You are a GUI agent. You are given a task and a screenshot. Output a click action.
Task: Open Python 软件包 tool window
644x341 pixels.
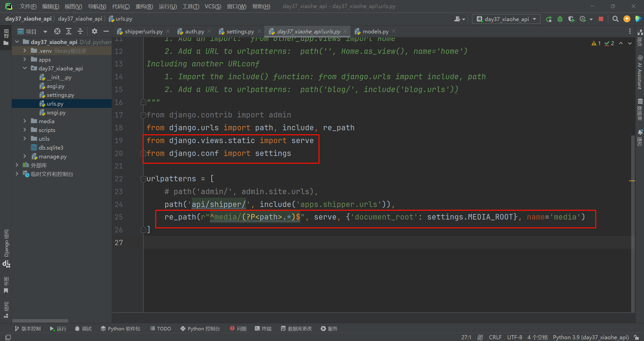tap(120, 329)
